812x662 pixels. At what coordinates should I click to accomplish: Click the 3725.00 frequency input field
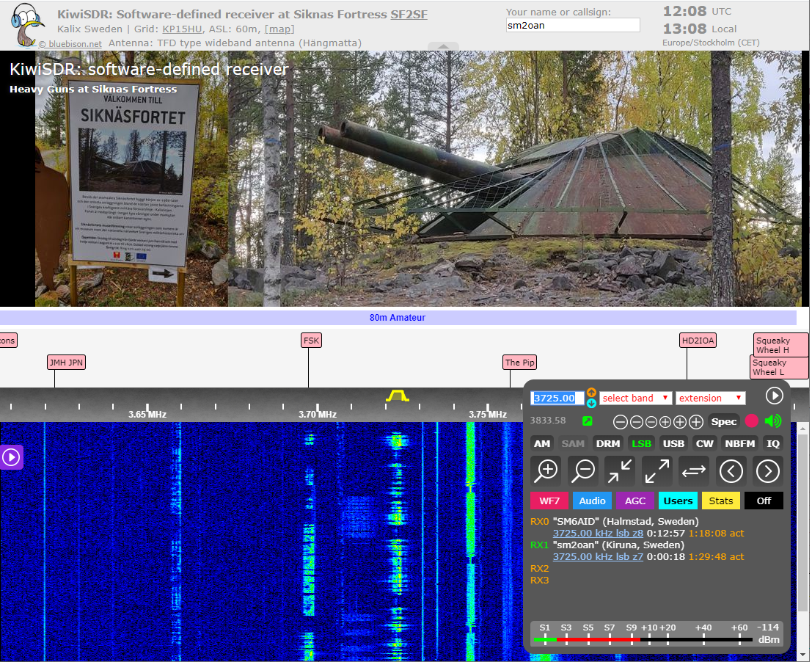(557, 398)
